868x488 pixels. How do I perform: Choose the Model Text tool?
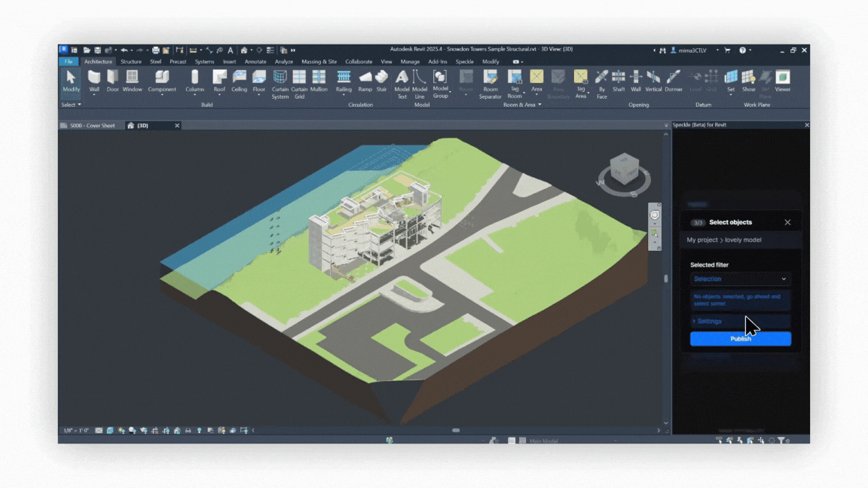[402, 84]
